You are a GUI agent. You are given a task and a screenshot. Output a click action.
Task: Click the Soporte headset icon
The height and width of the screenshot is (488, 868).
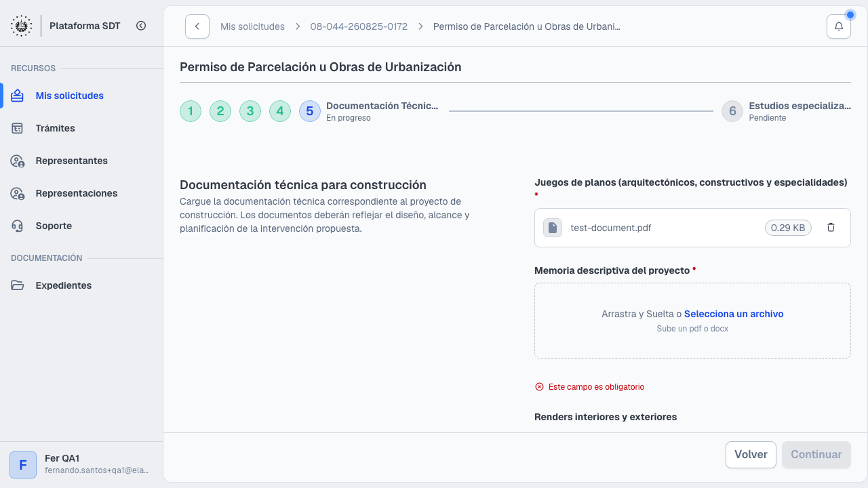18,226
